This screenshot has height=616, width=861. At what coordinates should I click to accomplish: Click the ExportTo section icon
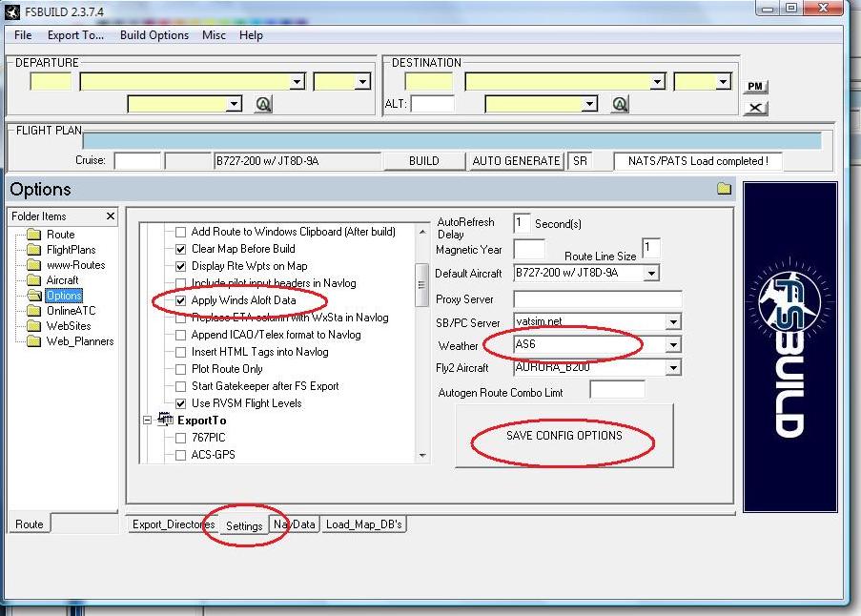(x=165, y=420)
